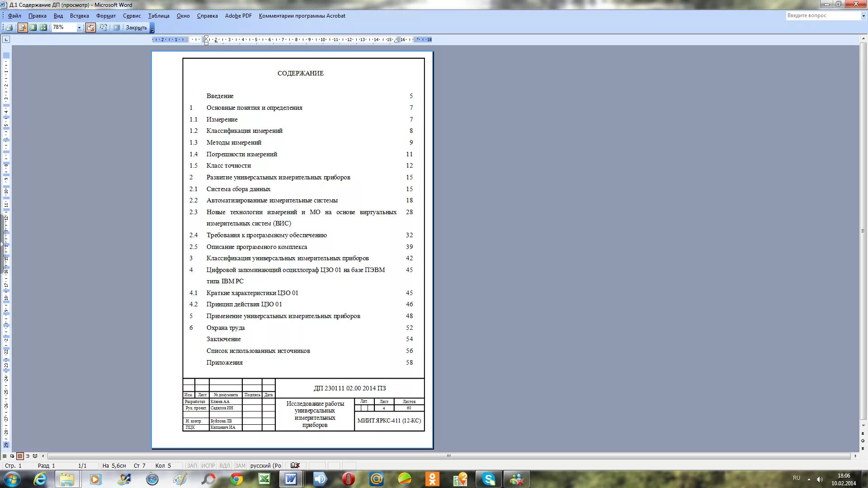868x488 pixels.
Task: Click the Print icon in preview toolbar
Action: pyautogui.click(x=9, y=28)
